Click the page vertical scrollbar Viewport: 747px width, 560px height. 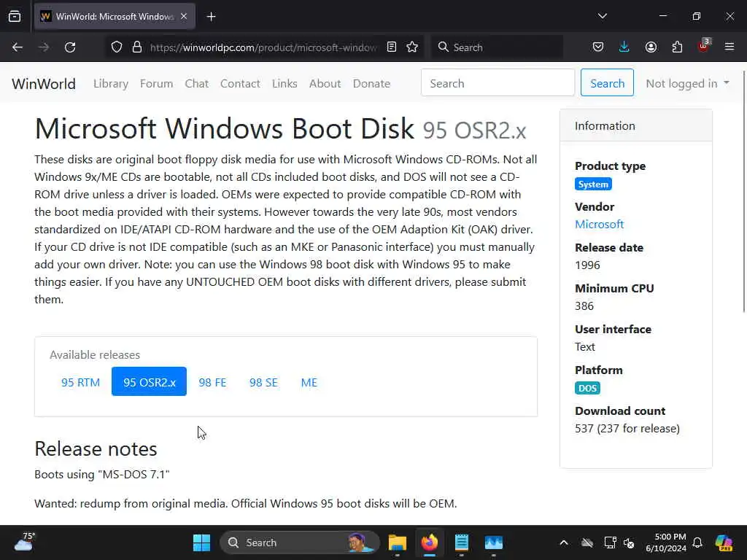743,192
